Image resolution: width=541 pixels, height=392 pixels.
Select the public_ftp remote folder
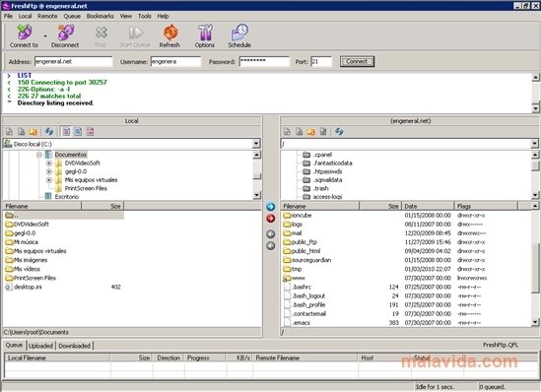304,242
